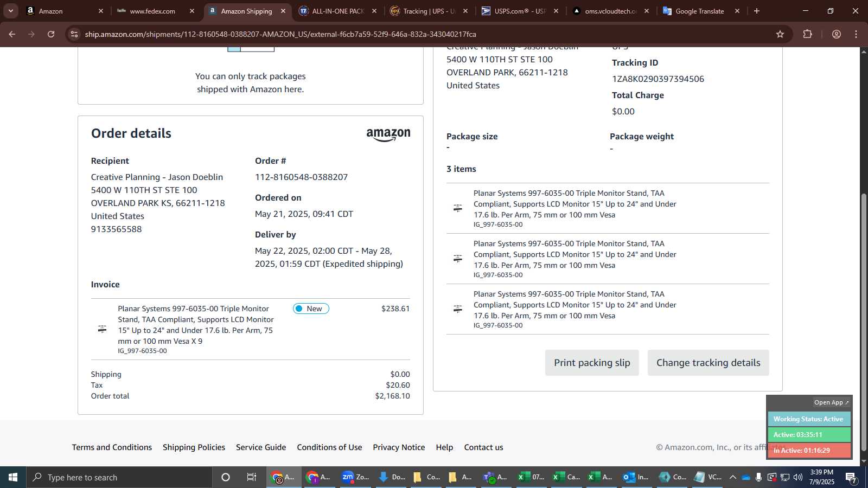Click the red In Active time bar
Viewport: 868px width, 488px height.
(x=809, y=451)
